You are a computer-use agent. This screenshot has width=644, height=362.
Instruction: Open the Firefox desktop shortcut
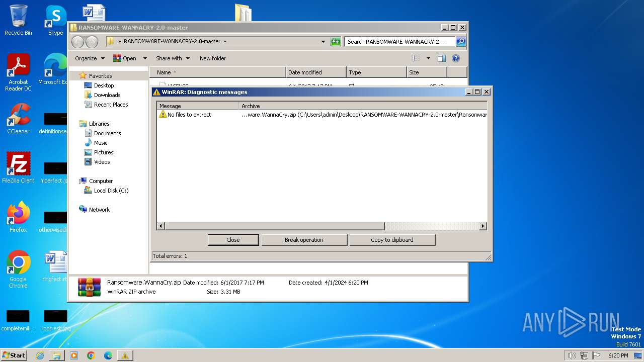(x=18, y=217)
